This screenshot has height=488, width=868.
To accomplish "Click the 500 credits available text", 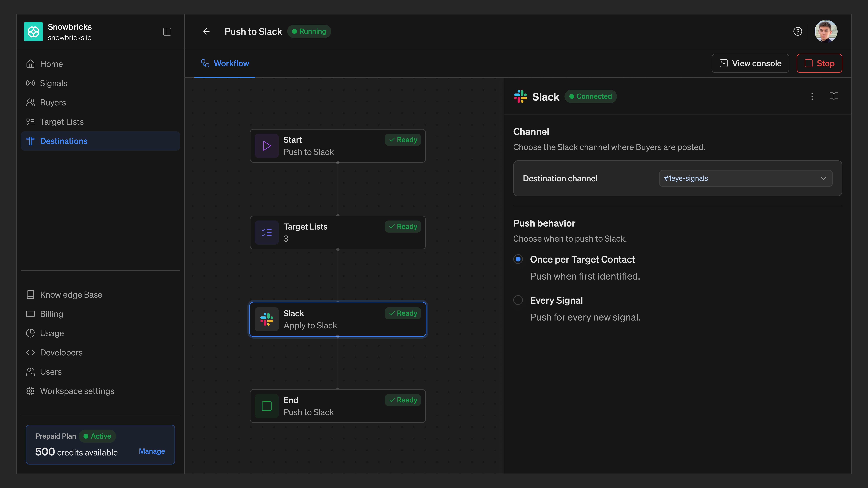I will click(x=77, y=452).
